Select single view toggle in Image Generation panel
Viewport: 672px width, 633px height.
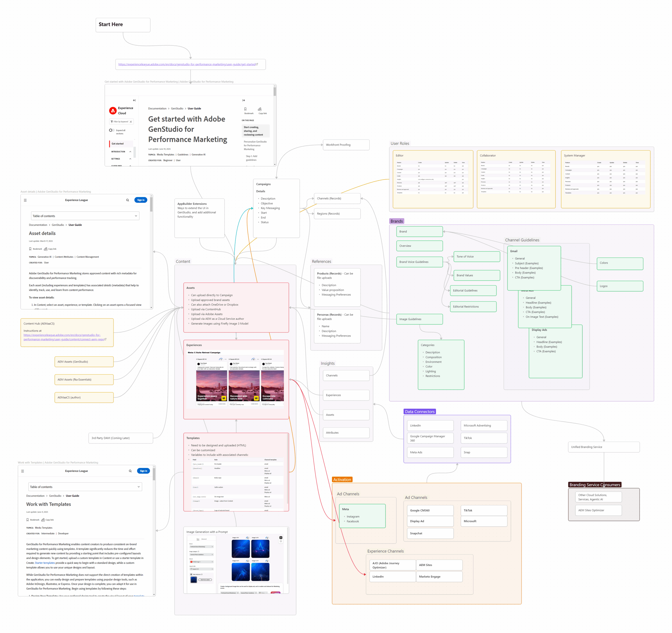[x=281, y=541]
